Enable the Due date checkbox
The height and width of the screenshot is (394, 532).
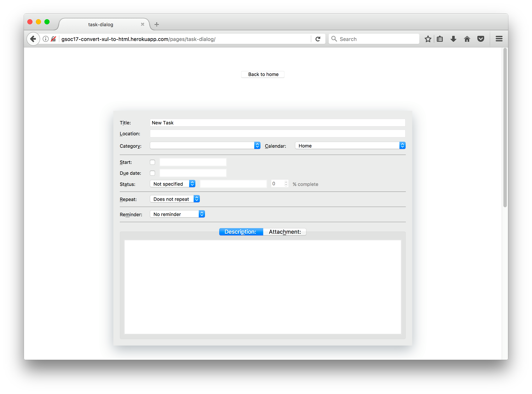(152, 173)
